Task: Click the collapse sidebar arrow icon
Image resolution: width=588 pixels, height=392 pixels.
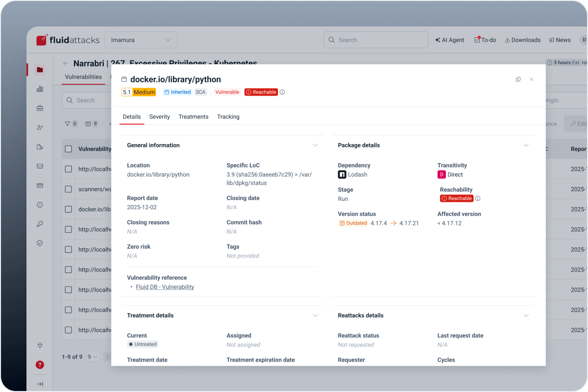Action: 40,384
